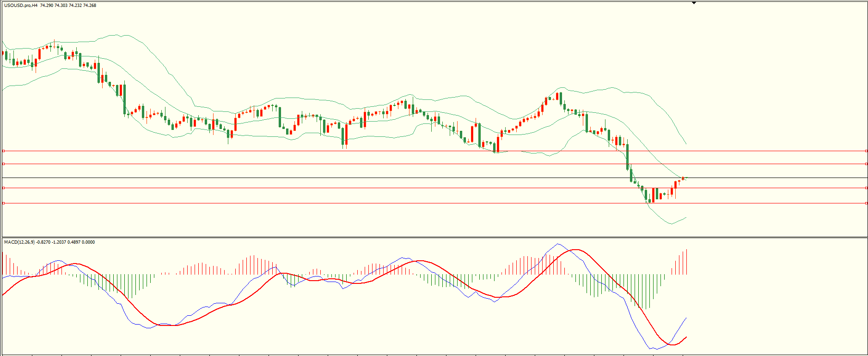The height and width of the screenshot is (356, 868).
Task: Grab right handle of third red horizontal line
Action: [866, 188]
